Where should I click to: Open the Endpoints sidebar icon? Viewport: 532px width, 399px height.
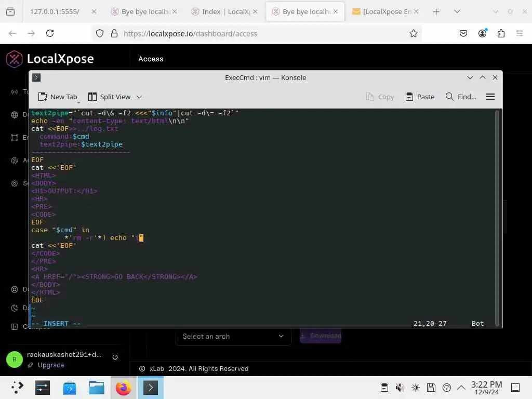pyautogui.click(x=15, y=137)
